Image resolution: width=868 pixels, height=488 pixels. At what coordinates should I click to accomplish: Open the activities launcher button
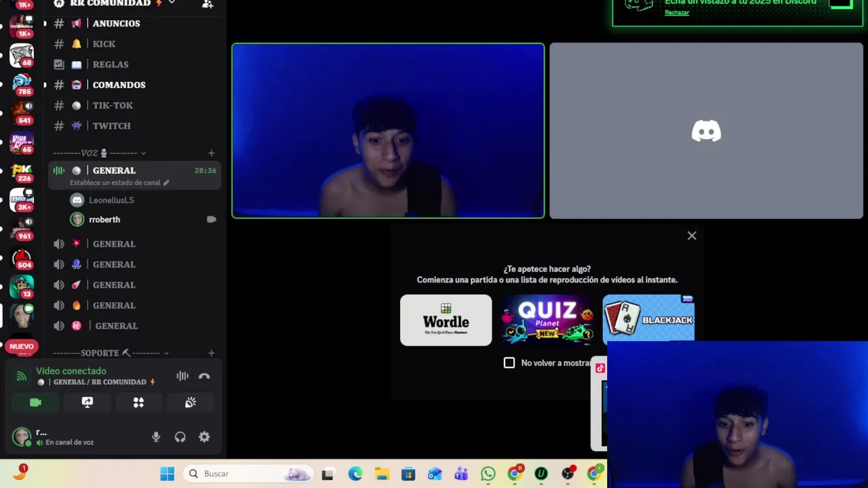[138, 403]
